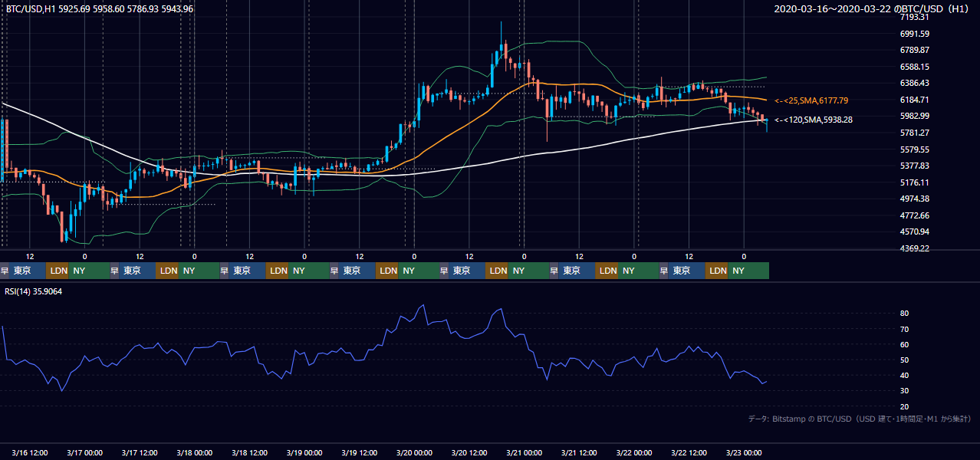Click price axis value 6184.71
Image resolution: width=980 pixels, height=460 pixels.
coord(914,100)
